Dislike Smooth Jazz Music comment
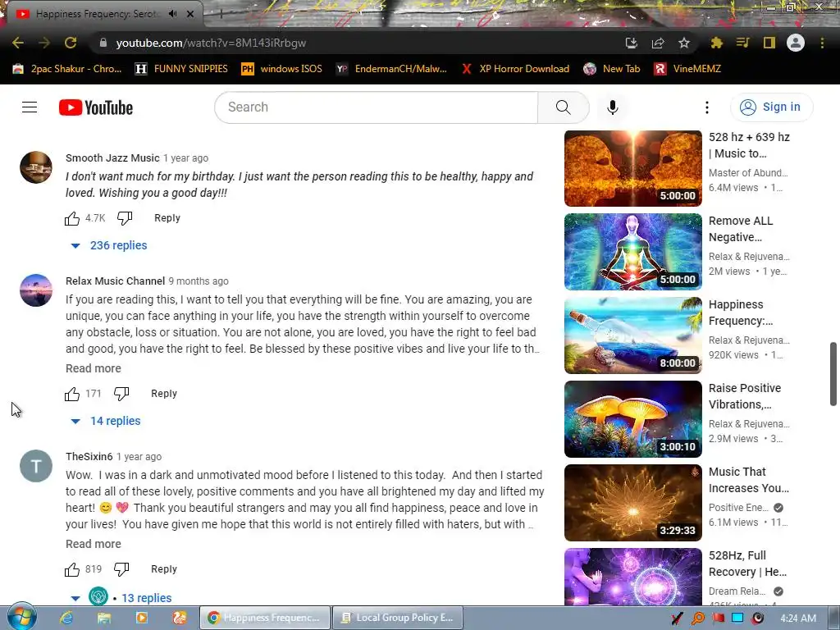 (125, 218)
